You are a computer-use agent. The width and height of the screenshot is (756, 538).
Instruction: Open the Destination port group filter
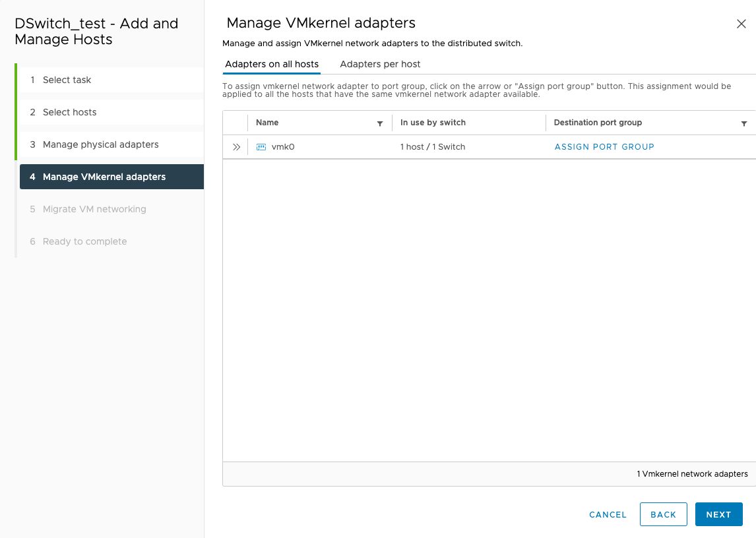click(x=744, y=123)
